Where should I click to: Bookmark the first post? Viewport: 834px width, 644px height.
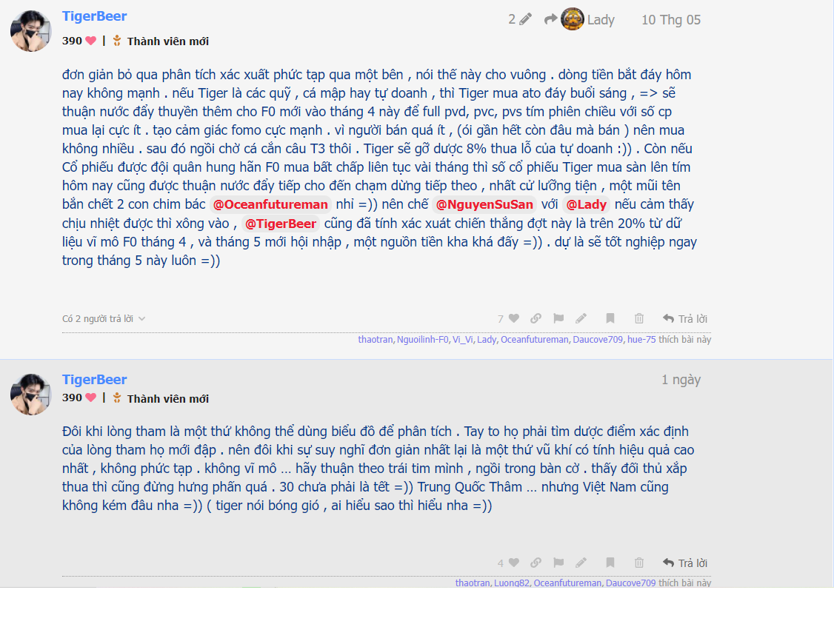tap(610, 318)
